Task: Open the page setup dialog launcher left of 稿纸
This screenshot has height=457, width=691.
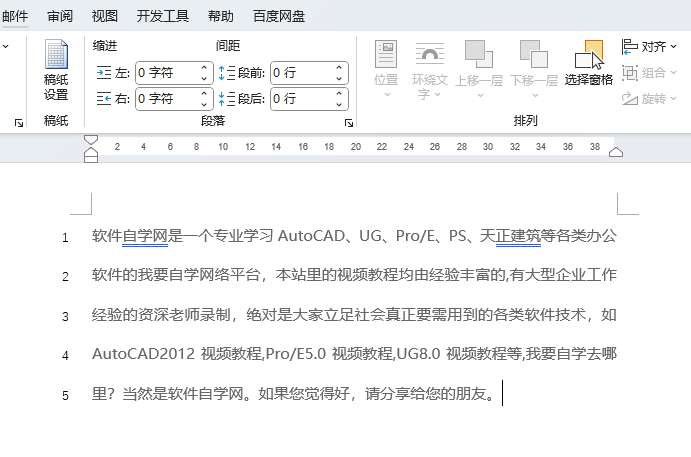Action: tap(19, 123)
